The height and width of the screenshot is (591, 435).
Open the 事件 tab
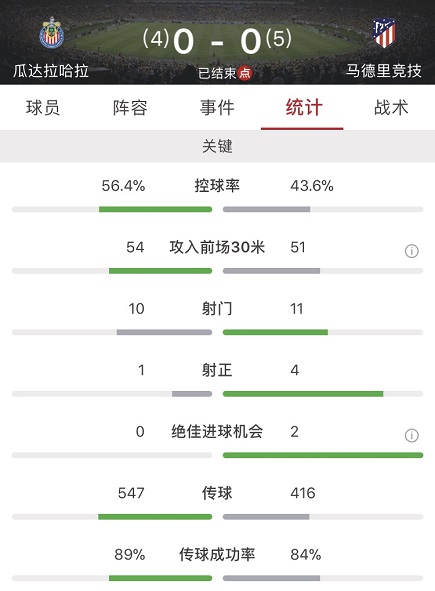click(x=217, y=108)
